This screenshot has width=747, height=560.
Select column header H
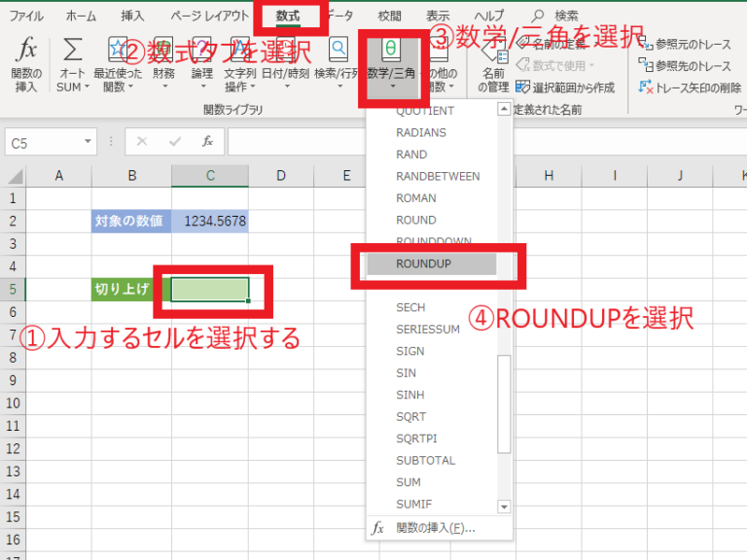click(x=549, y=176)
